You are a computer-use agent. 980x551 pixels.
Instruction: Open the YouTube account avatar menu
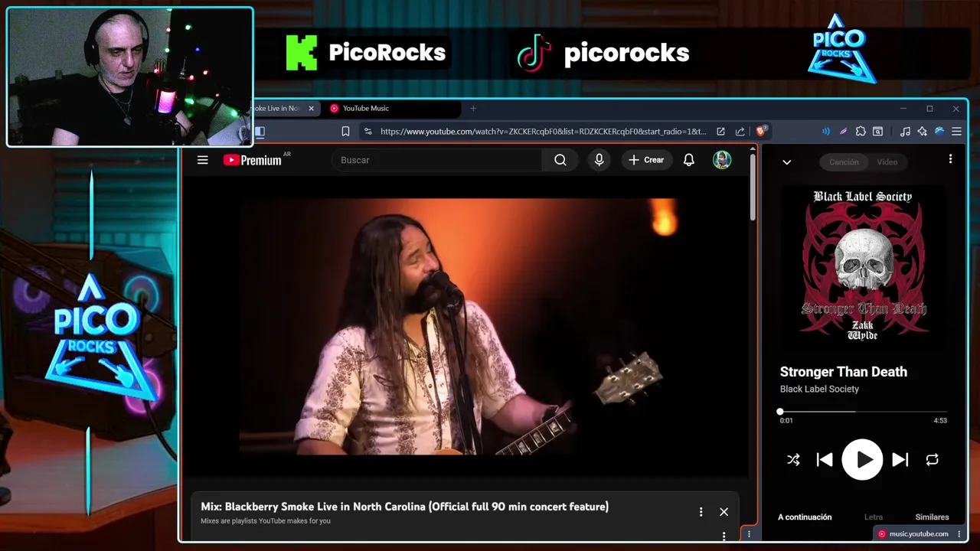(722, 160)
